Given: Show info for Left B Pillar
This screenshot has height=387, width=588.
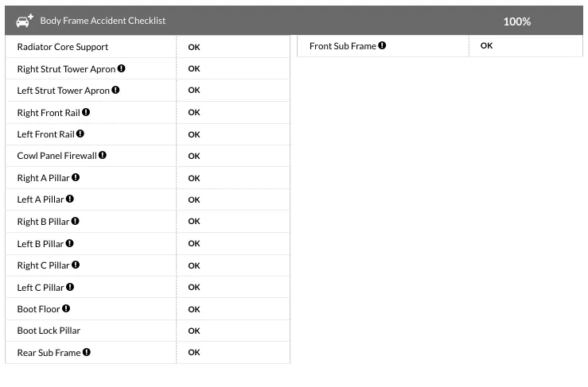Looking at the screenshot, I should (x=70, y=243).
